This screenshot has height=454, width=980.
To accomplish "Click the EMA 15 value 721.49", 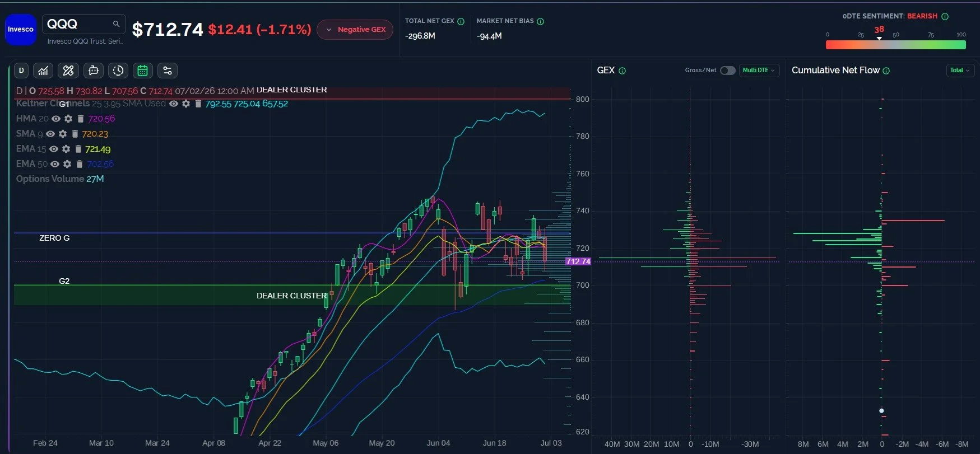I will pos(98,149).
